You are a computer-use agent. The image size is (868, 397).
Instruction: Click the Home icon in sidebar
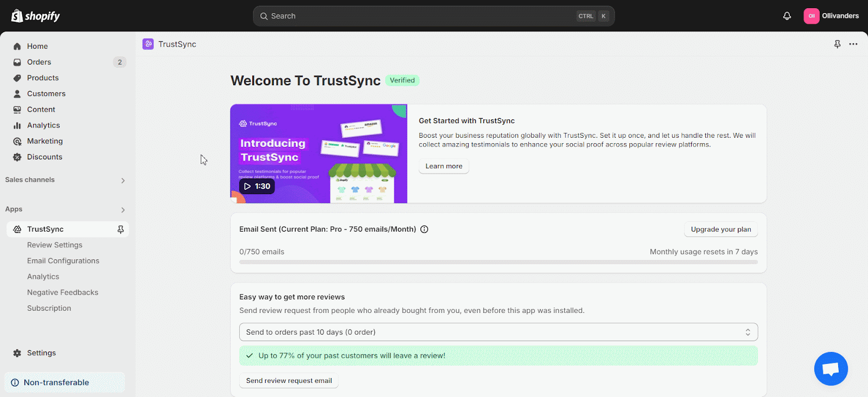click(x=17, y=46)
